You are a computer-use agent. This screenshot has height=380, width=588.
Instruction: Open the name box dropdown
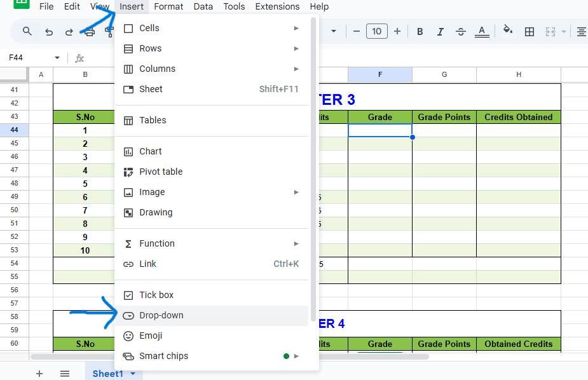coord(57,57)
